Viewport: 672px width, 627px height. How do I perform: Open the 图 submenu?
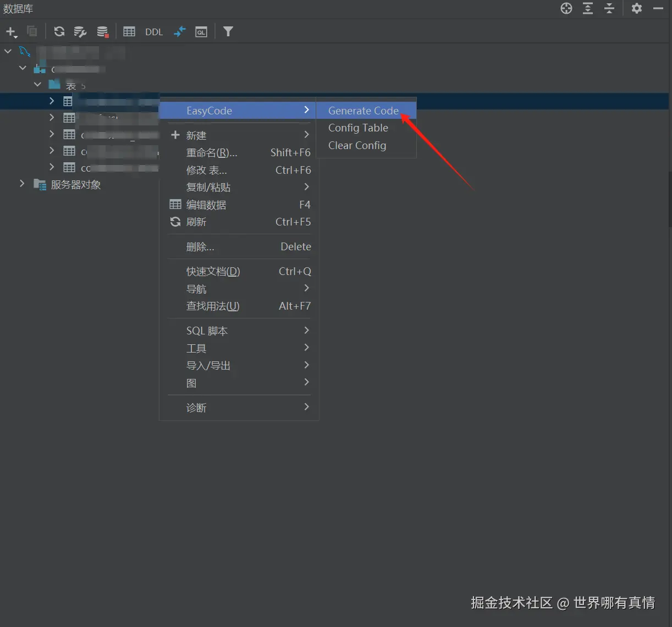pos(239,383)
